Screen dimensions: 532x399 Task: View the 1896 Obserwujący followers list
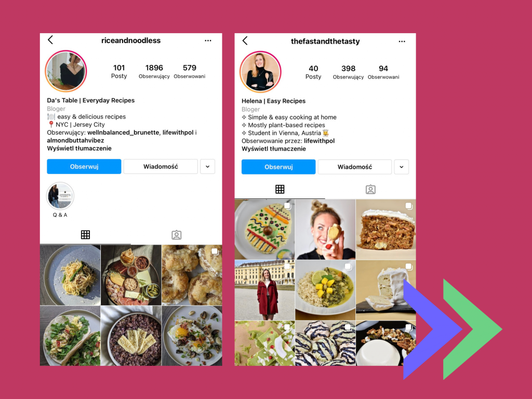click(154, 71)
